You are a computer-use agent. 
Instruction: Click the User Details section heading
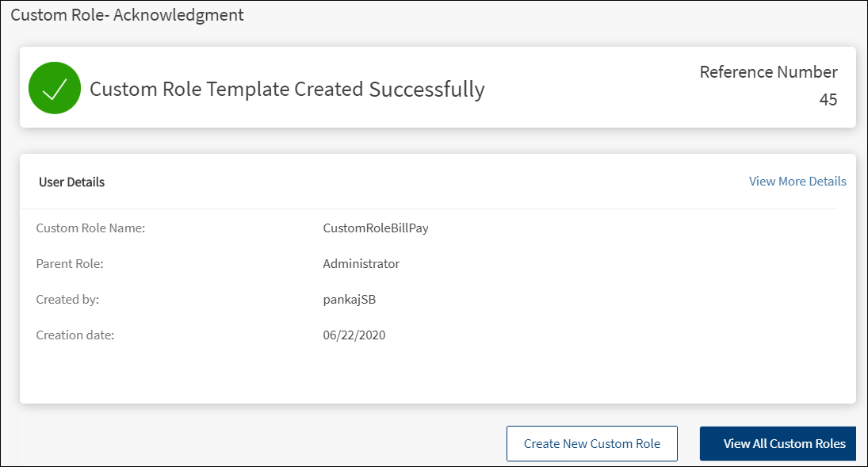(x=71, y=182)
